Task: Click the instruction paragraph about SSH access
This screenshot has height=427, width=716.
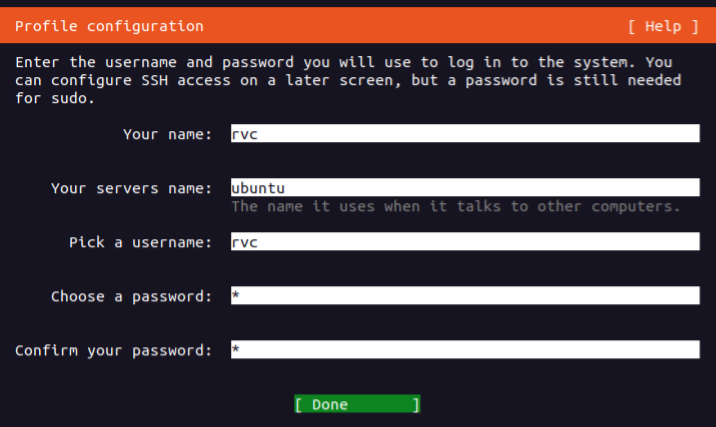Action: click(x=348, y=80)
